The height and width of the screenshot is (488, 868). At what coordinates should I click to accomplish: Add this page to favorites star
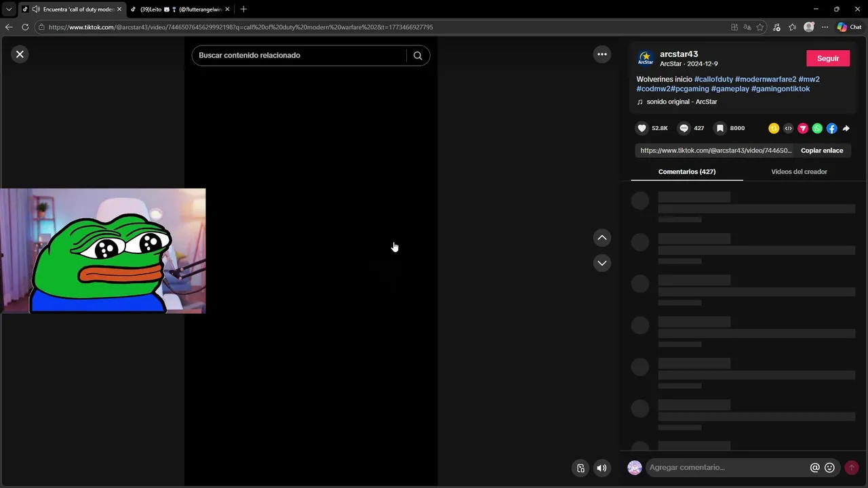pyautogui.click(x=760, y=27)
